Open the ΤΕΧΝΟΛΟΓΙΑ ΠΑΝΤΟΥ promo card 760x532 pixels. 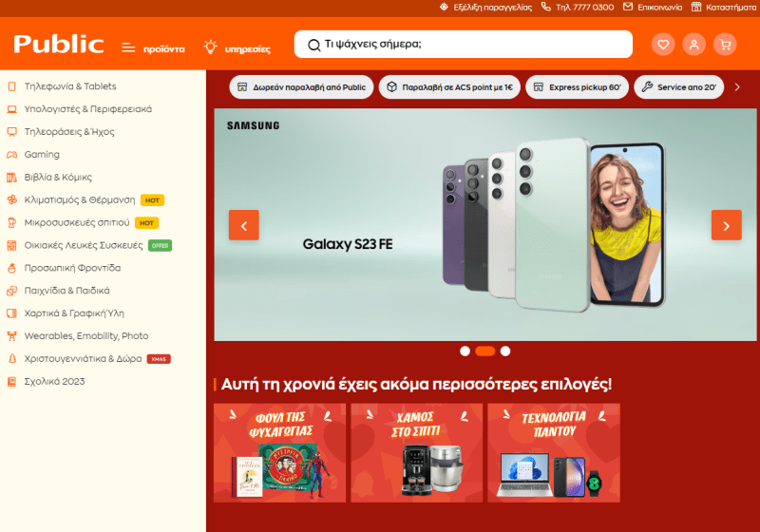coord(554,453)
